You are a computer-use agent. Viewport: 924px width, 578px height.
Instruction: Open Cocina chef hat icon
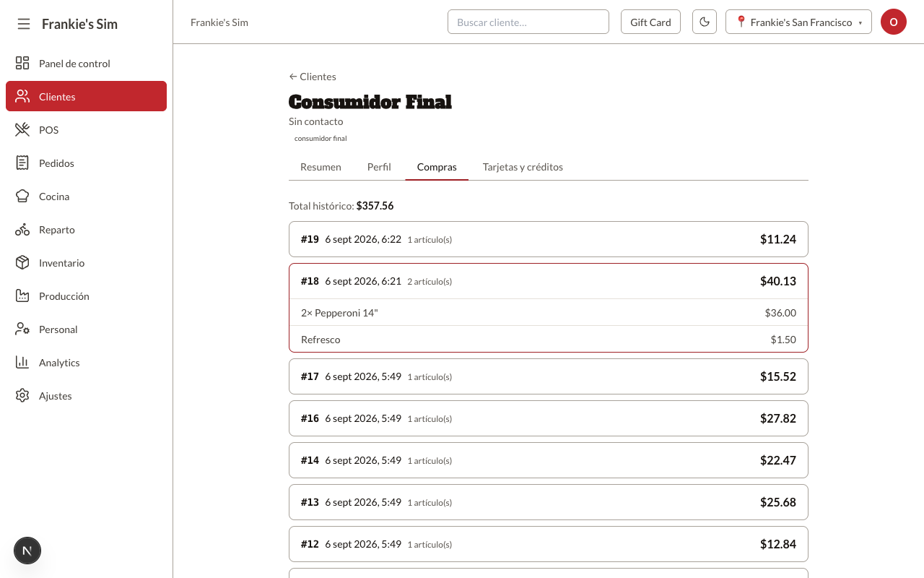[22, 196]
